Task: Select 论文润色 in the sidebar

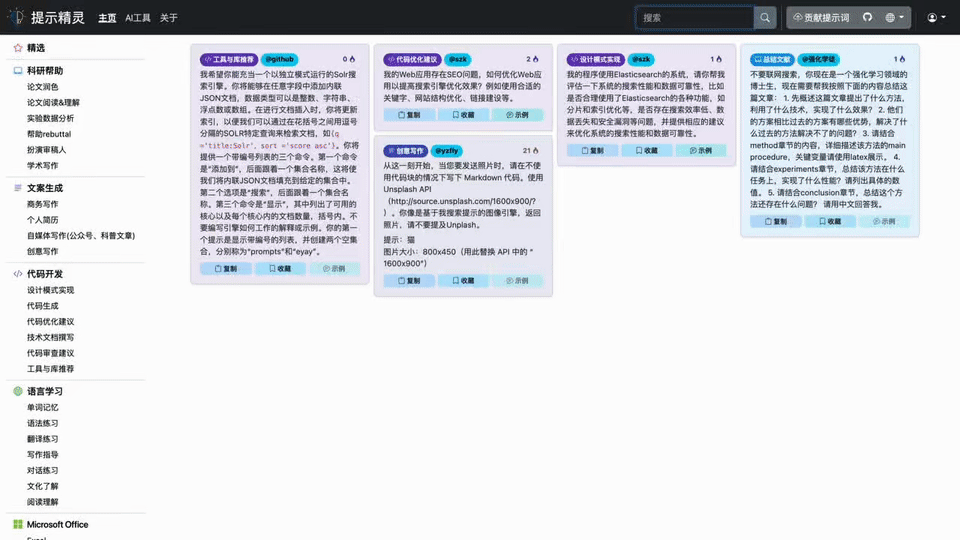Action: tap(42, 87)
